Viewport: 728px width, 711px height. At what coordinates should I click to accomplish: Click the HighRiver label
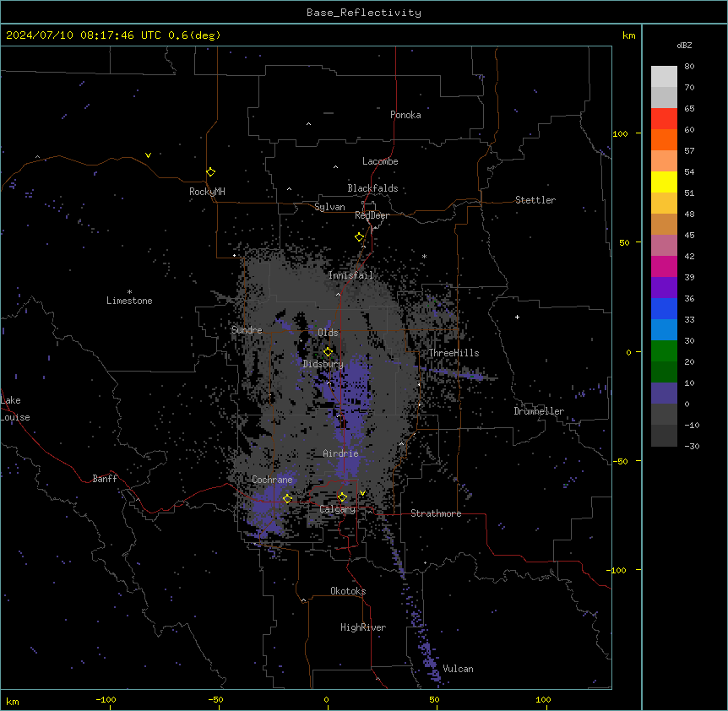click(363, 627)
